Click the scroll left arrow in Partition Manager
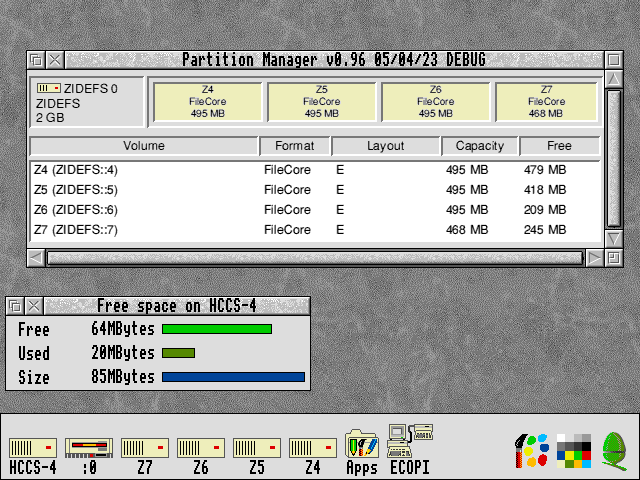This screenshot has width=640, height=480. 36,258
